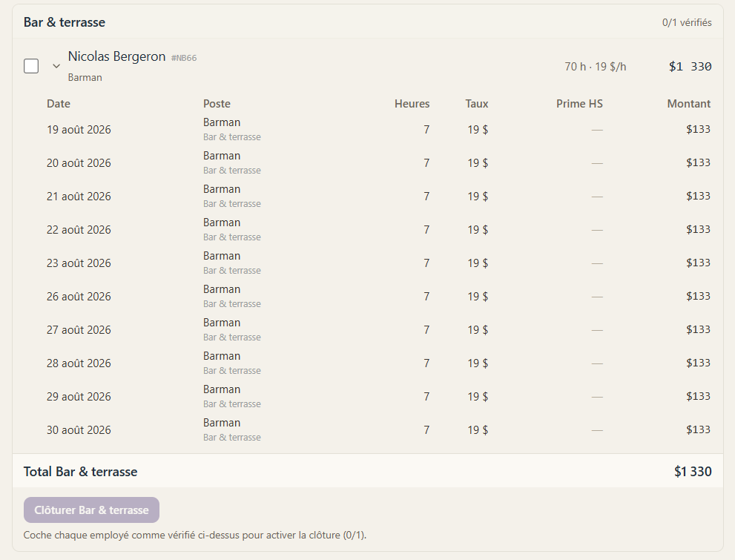Image resolution: width=735 pixels, height=560 pixels.
Task: Click the 0/1 vérifiés status text
Action: click(x=687, y=22)
